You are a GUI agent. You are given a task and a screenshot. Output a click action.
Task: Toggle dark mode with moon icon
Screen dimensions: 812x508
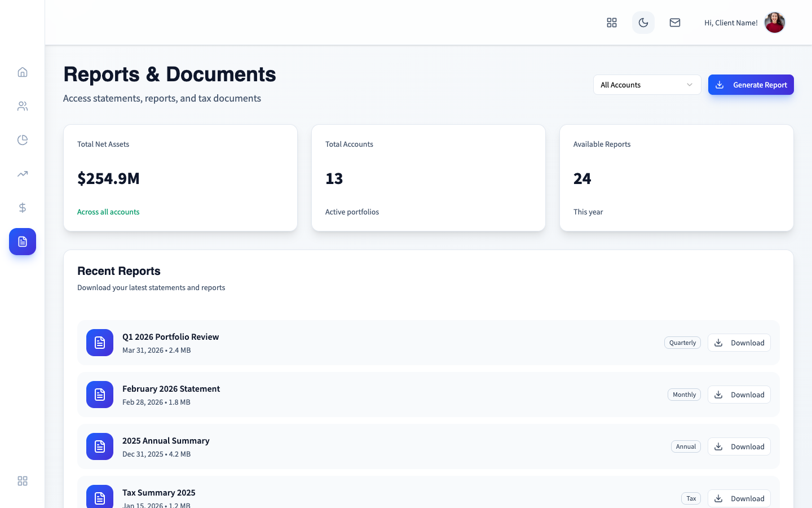(643, 23)
